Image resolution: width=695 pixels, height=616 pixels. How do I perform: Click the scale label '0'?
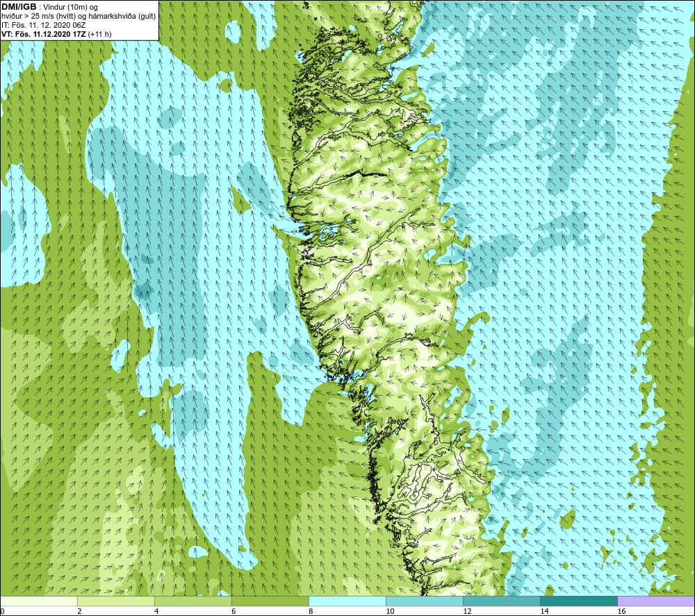pos(3,611)
